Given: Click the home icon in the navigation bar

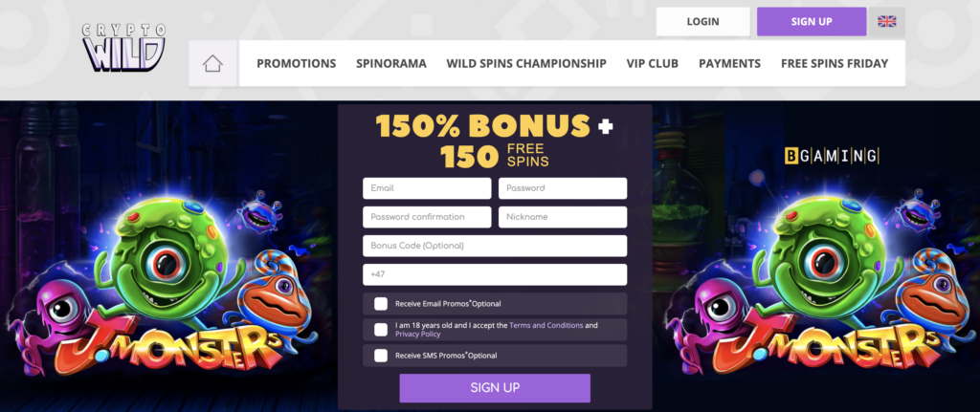Looking at the screenshot, I should tap(212, 64).
